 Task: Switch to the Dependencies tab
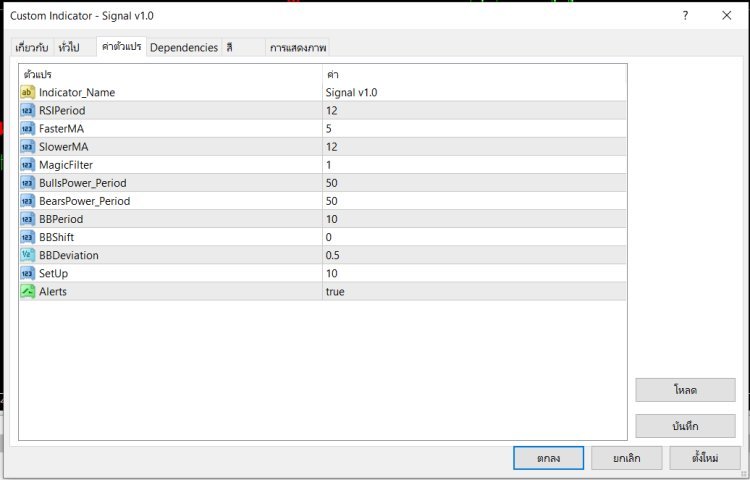coord(184,47)
